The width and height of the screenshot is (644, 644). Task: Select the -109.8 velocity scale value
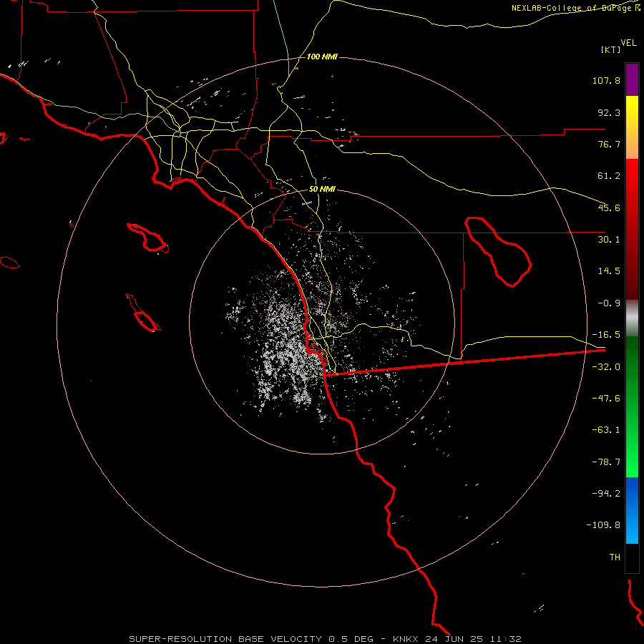pyautogui.click(x=604, y=525)
